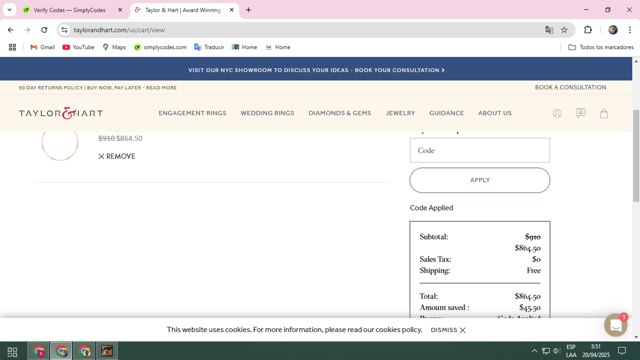Open the Wedding Rings menu
The height and width of the screenshot is (360, 640).
(x=267, y=113)
